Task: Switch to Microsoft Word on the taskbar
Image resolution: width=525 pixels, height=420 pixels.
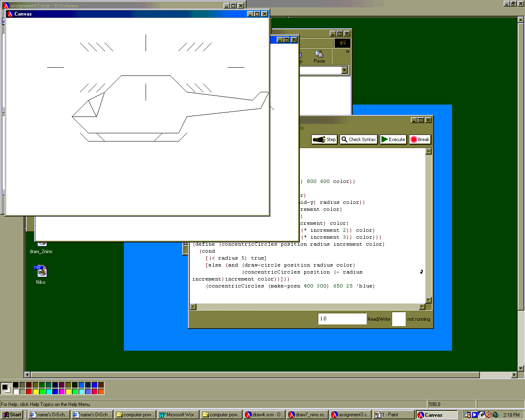Action: [178, 415]
